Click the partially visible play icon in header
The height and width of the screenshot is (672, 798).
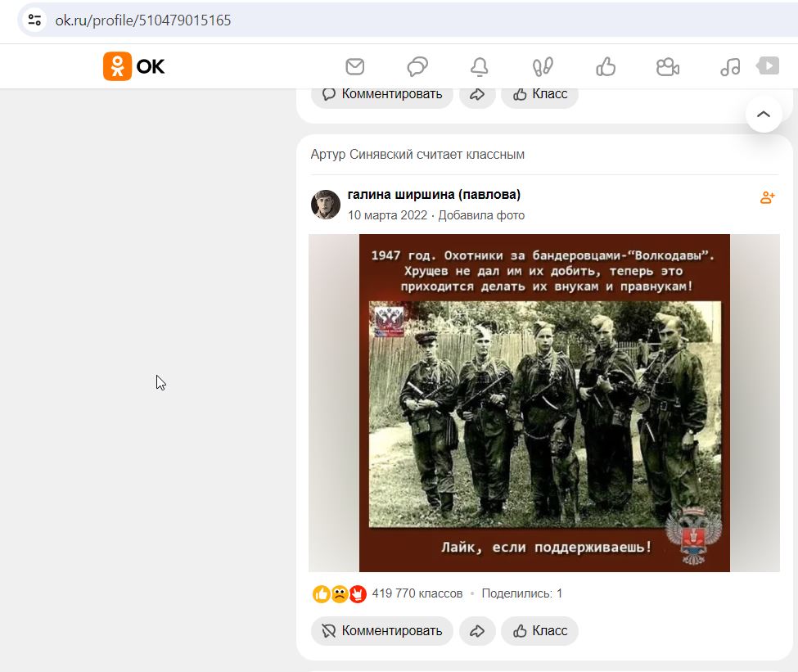pyautogui.click(x=768, y=65)
